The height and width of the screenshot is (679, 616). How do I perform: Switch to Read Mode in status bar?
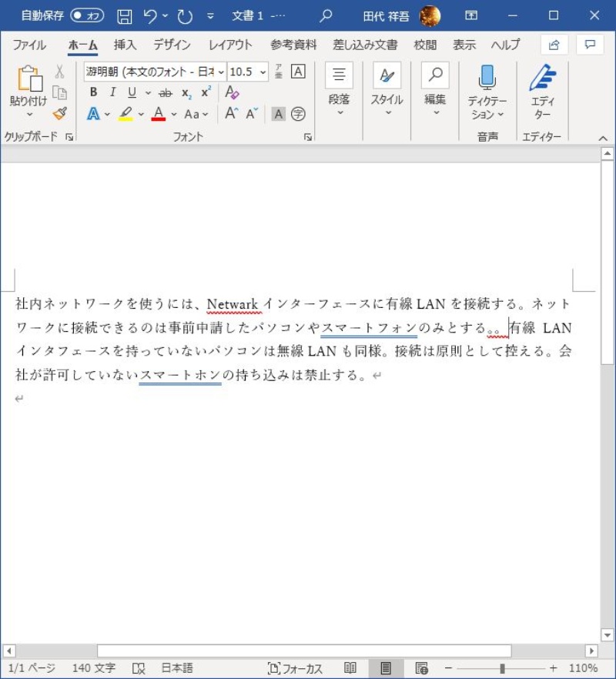coord(350,667)
